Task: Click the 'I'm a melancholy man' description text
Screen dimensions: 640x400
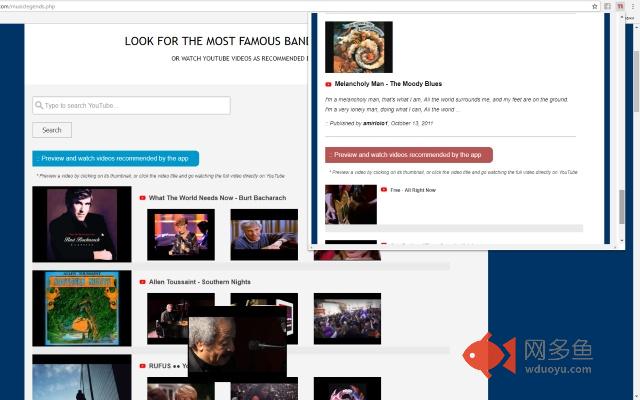Action: (447, 104)
